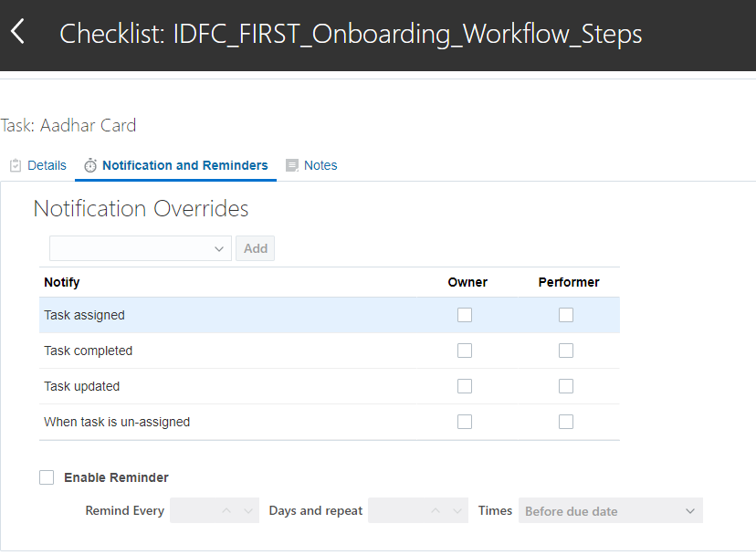This screenshot has height=555, width=756.
Task: Switch to the Notes tab
Action: pos(320,165)
